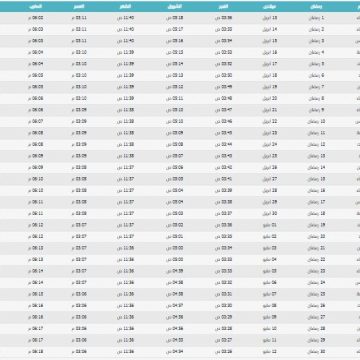
Task: Select Maghrib time in 30 رمضان row
Action: 36,352
